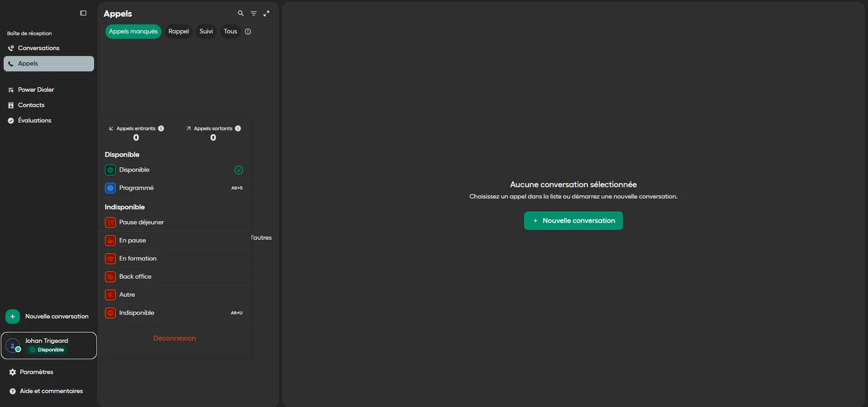Screen dimensions: 868x407
Task: Select the Appels manqués tab
Action: (x=133, y=31)
